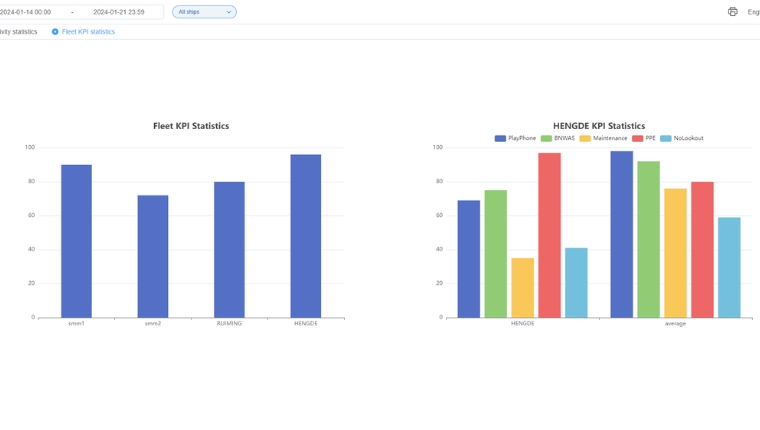The height and width of the screenshot is (430, 760).
Task: Select the HENGDE bar in Fleet KPI chart
Action: (x=306, y=236)
